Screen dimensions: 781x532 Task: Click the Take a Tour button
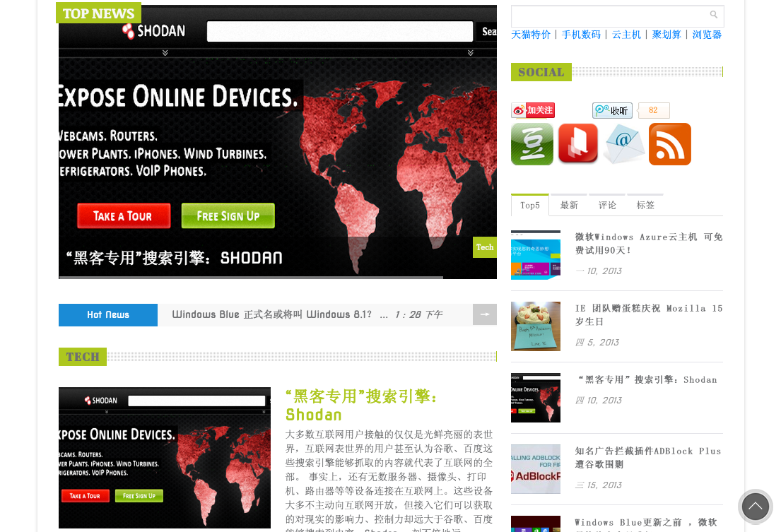click(x=123, y=215)
